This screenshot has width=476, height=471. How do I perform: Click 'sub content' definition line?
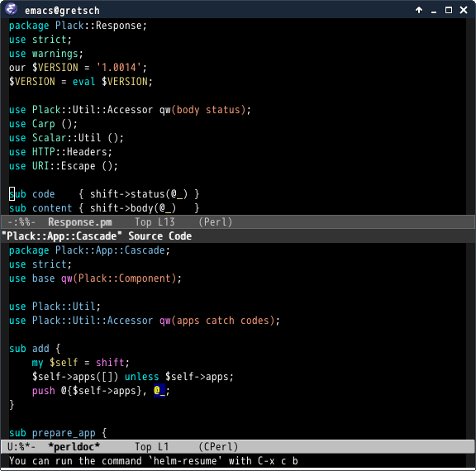[104, 208]
